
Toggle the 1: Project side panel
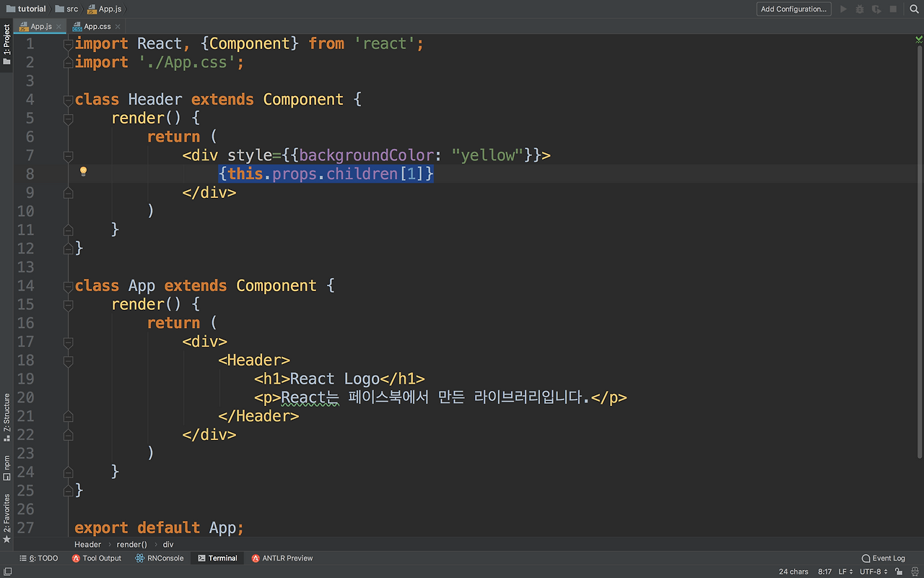click(6, 45)
